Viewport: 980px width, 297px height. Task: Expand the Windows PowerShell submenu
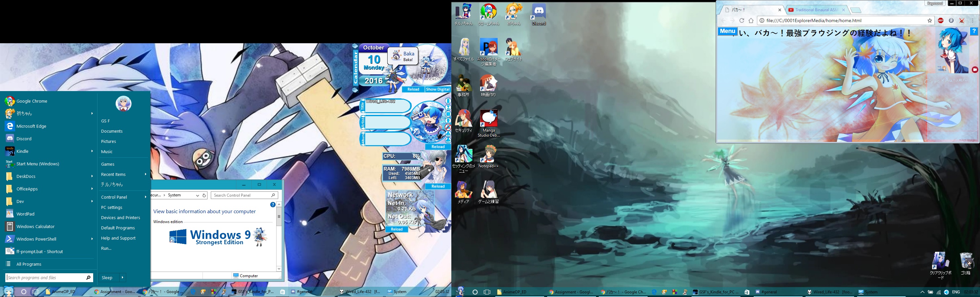(92, 239)
